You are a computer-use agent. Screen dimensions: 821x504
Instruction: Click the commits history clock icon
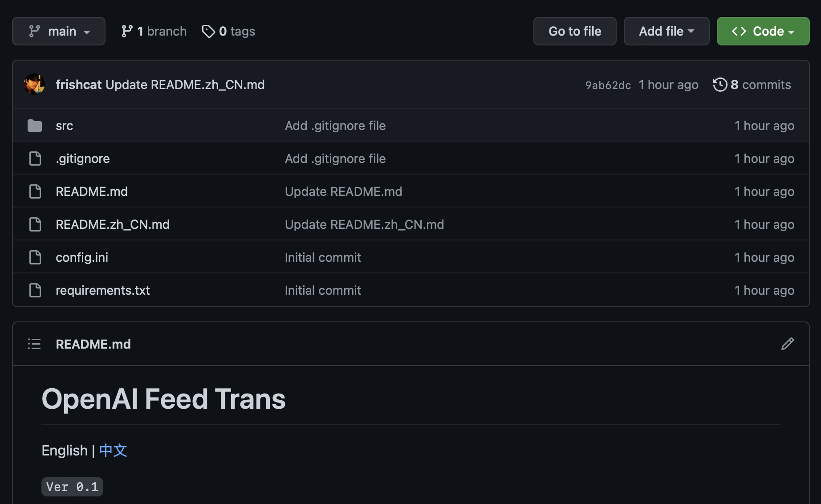click(x=720, y=85)
